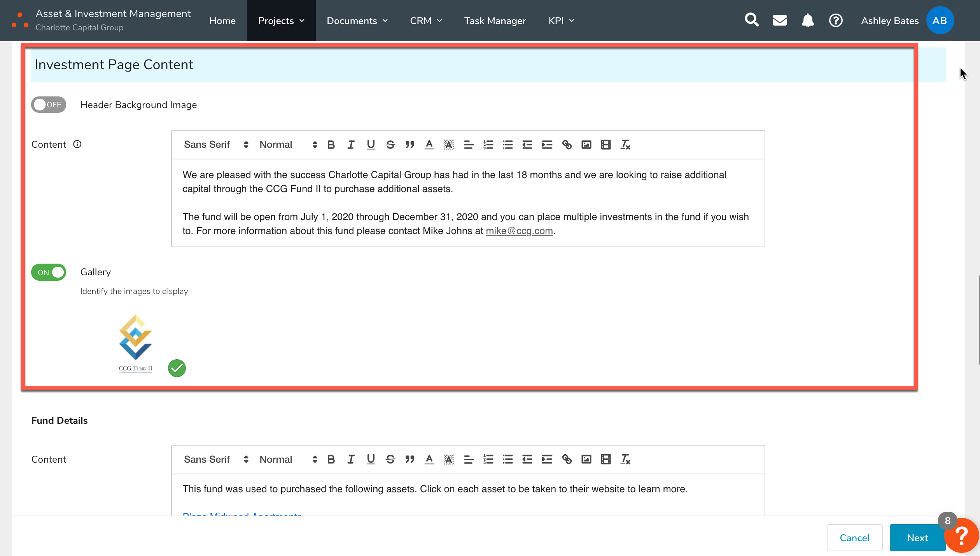Turn on Header Background Image toggle
Screen dimensions: 980x556
click(49, 105)
